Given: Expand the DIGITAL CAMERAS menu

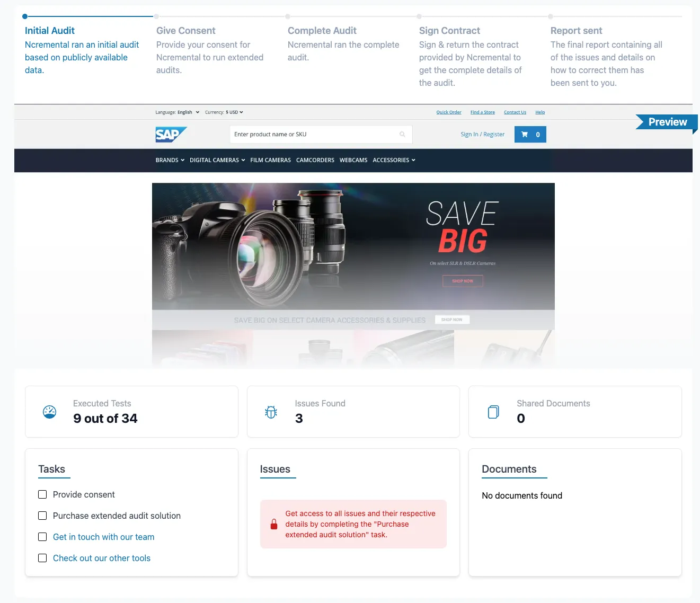Looking at the screenshot, I should click(217, 160).
